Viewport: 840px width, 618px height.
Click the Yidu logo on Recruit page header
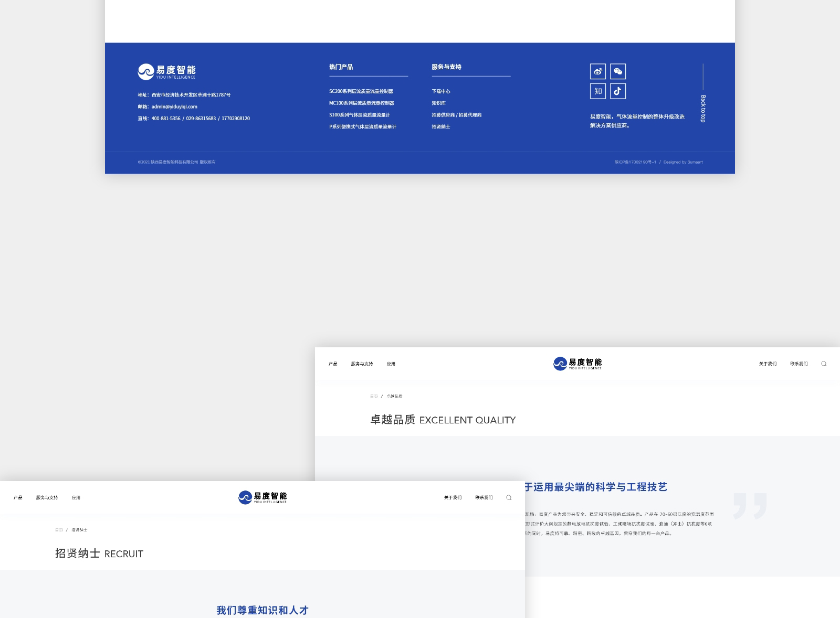point(262,497)
